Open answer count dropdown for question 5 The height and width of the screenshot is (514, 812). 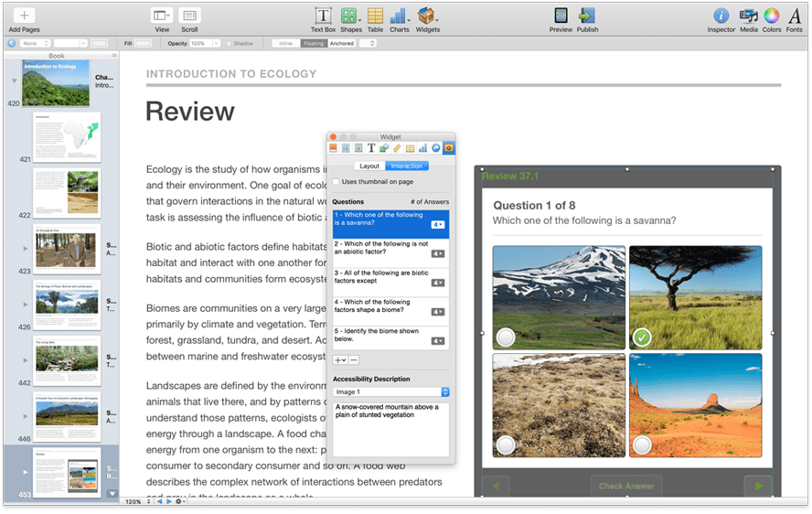438,341
